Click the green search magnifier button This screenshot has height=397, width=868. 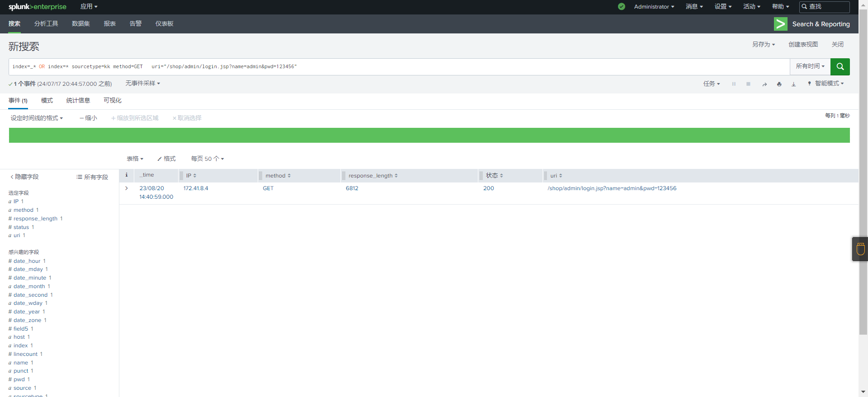click(840, 66)
